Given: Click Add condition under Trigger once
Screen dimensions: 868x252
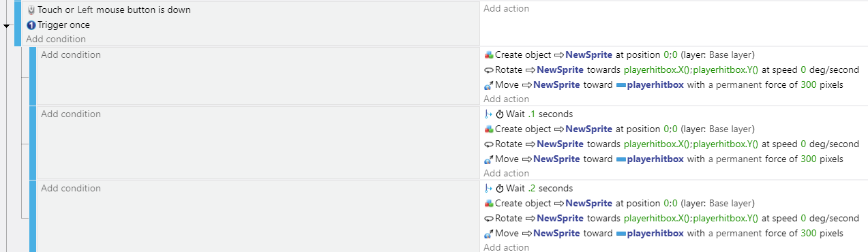Looking at the screenshot, I should click(x=56, y=40).
